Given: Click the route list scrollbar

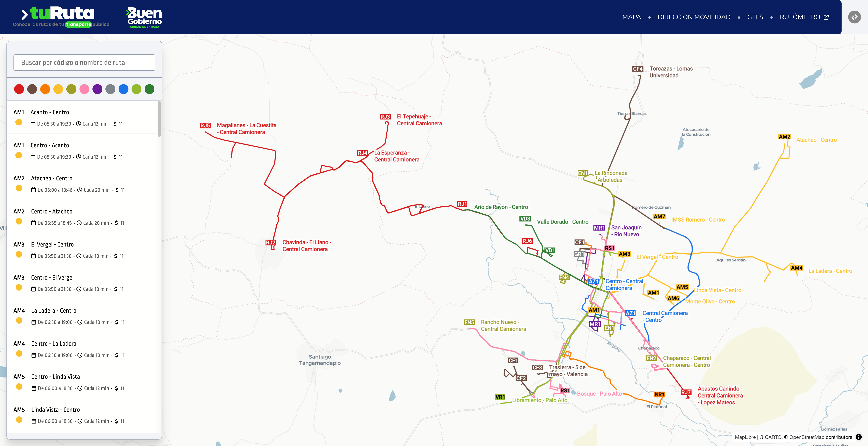Looking at the screenshot, I should (159, 119).
